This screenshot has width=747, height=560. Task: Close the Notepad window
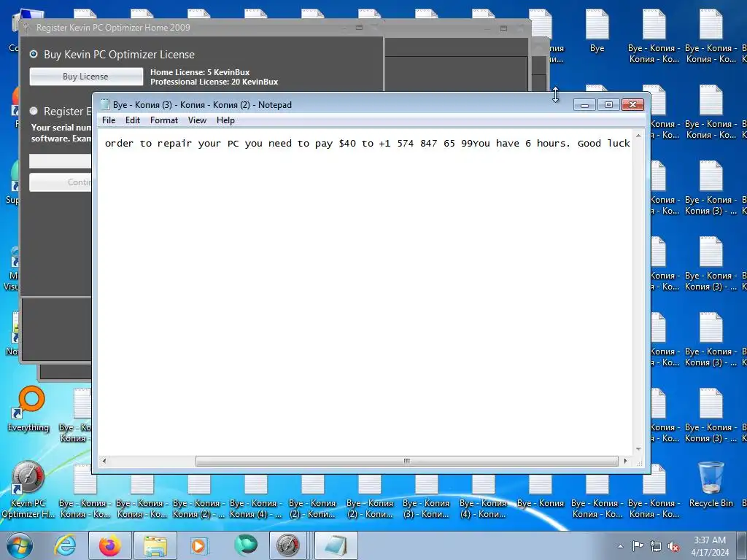pyautogui.click(x=632, y=105)
